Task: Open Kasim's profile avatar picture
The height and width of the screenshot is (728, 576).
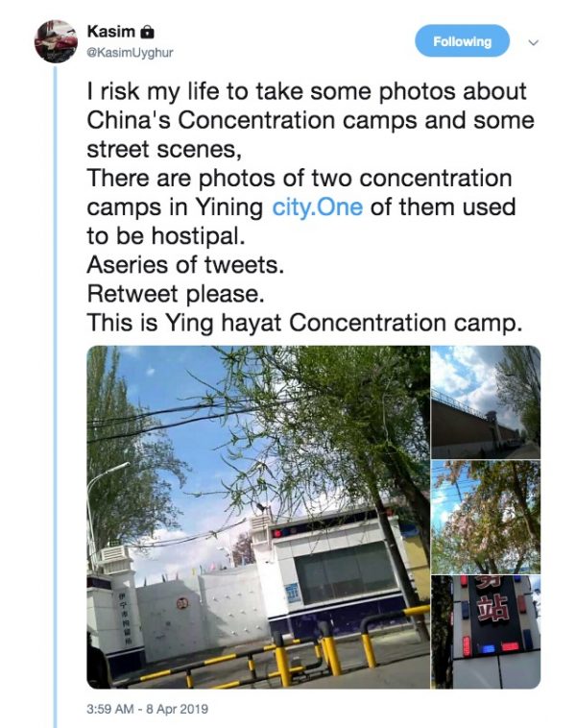Action: pos(56,41)
